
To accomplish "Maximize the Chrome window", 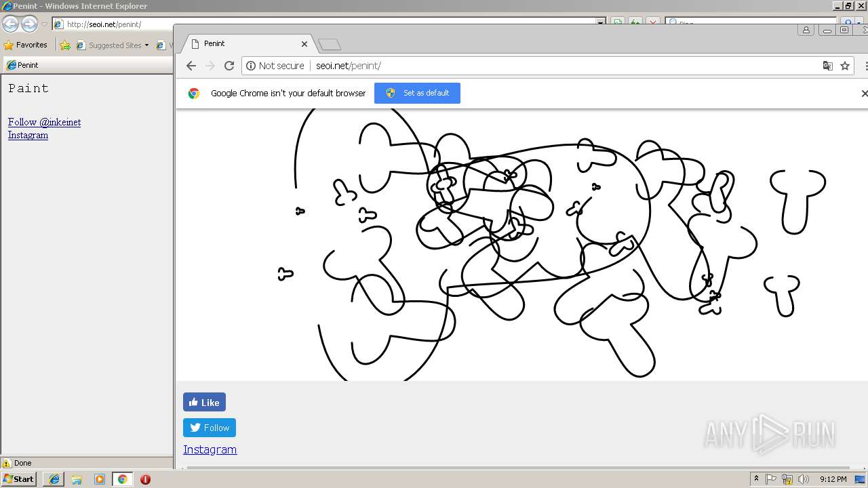I will pos(844,30).
